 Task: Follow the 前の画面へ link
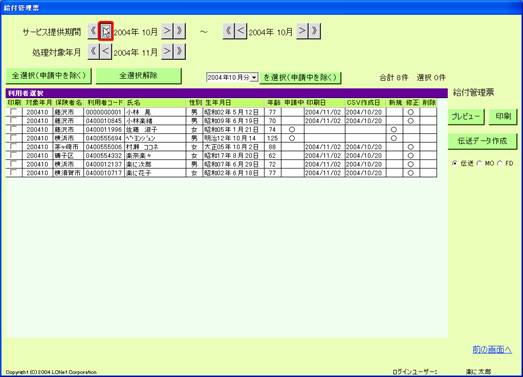pyautogui.click(x=492, y=349)
